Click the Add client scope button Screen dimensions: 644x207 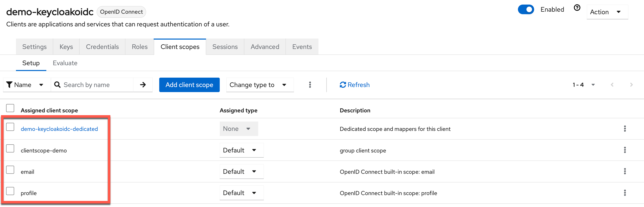click(x=189, y=85)
